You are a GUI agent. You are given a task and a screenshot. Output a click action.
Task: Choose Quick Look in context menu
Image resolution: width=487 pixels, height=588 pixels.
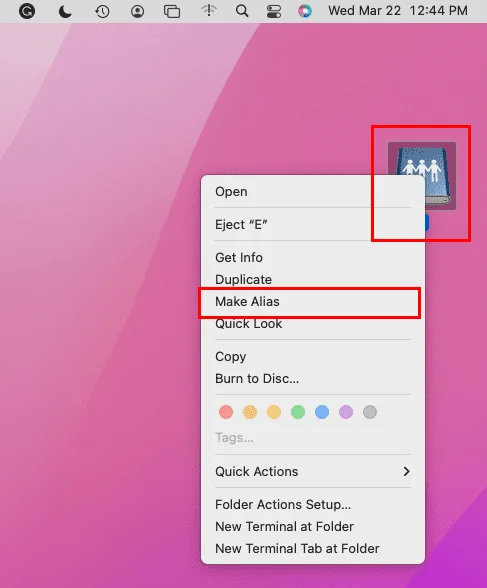pyautogui.click(x=313, y=323)
